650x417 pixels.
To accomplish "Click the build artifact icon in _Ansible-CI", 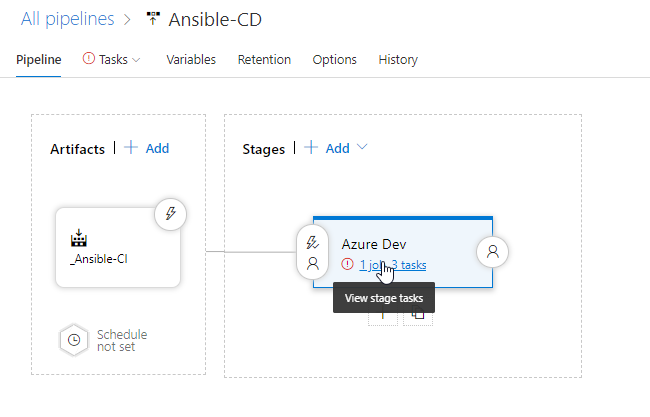I will (79, 238).
